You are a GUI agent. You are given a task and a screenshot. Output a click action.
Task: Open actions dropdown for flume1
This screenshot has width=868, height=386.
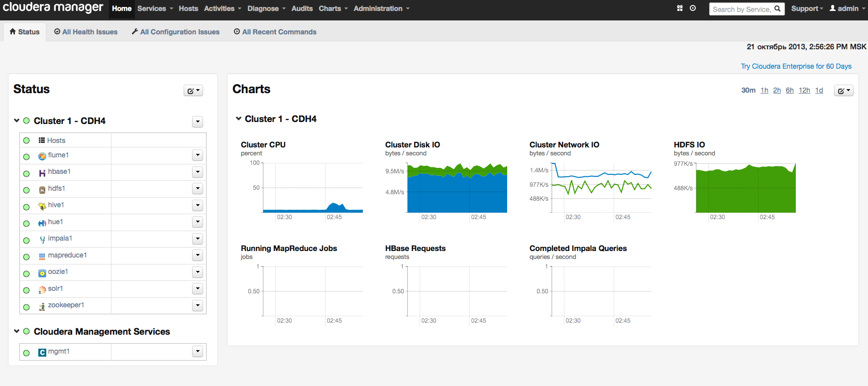coord(198,155)
